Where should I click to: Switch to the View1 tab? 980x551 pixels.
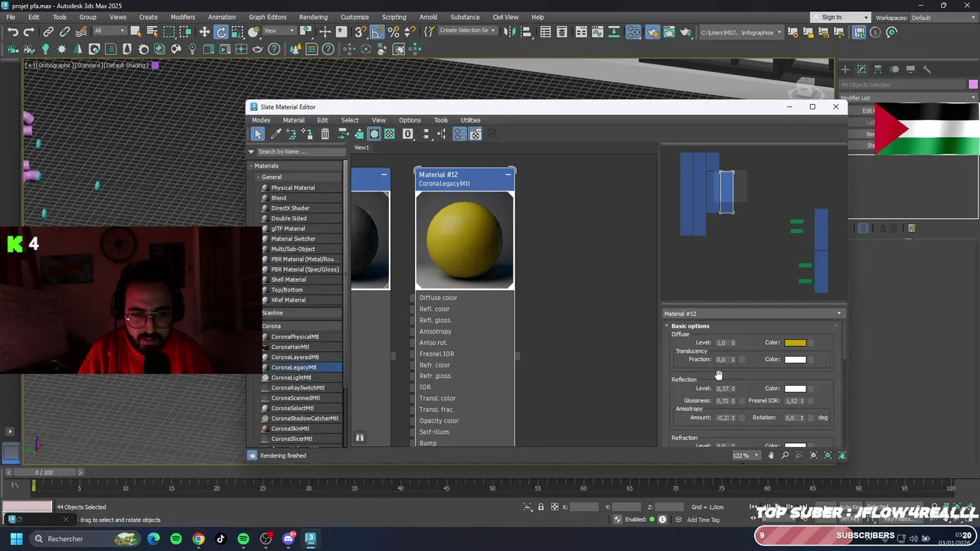[361, 148]
